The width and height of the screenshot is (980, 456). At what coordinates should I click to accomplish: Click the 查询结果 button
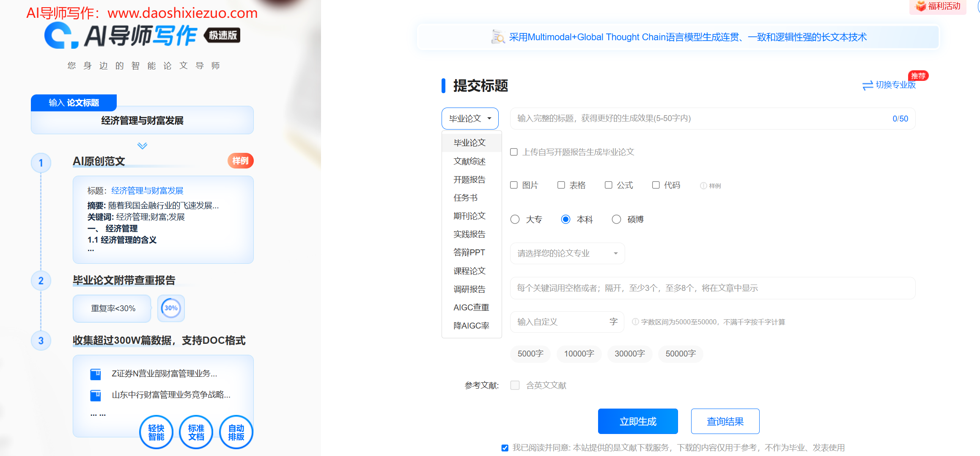point(725,421)
